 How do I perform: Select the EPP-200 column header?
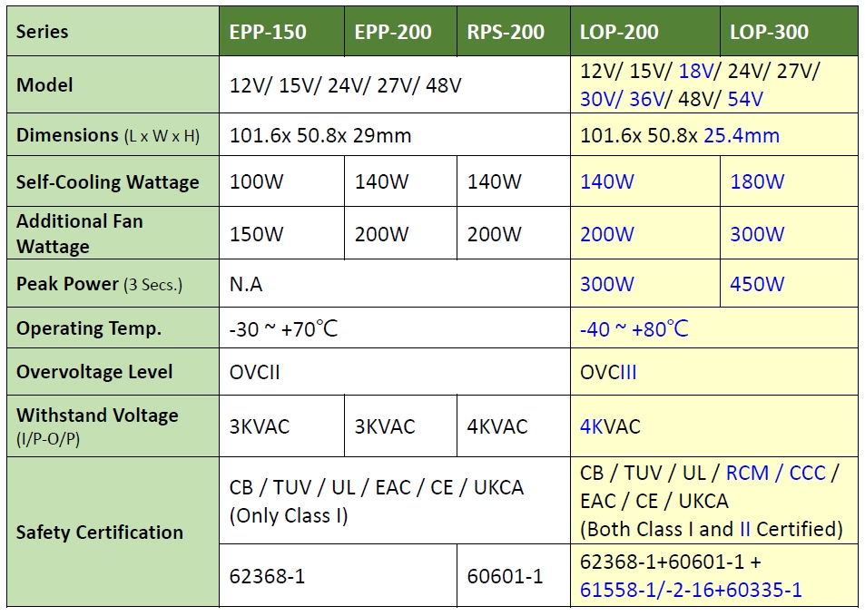[393, 33]
